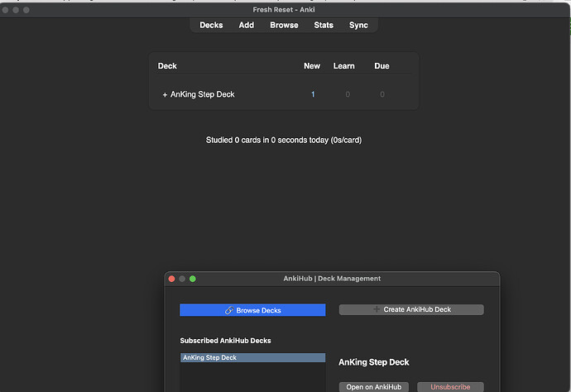Click the Learn column header

pos(343,66)
